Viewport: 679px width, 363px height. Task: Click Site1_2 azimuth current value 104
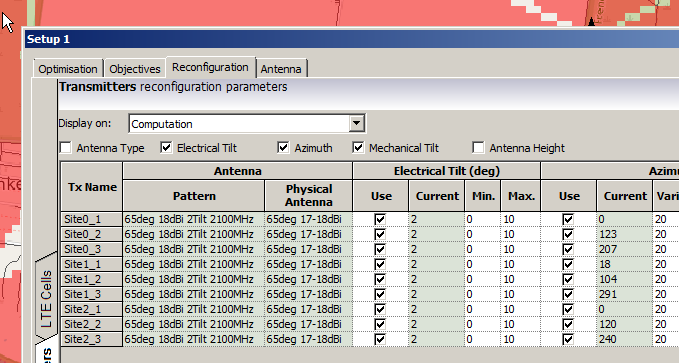pos(624,279)
